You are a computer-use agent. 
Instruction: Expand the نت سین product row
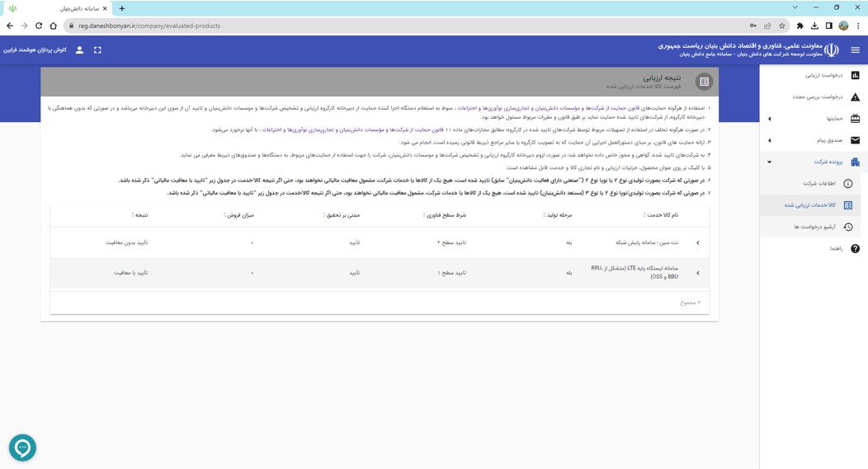(x=697, y=243)
